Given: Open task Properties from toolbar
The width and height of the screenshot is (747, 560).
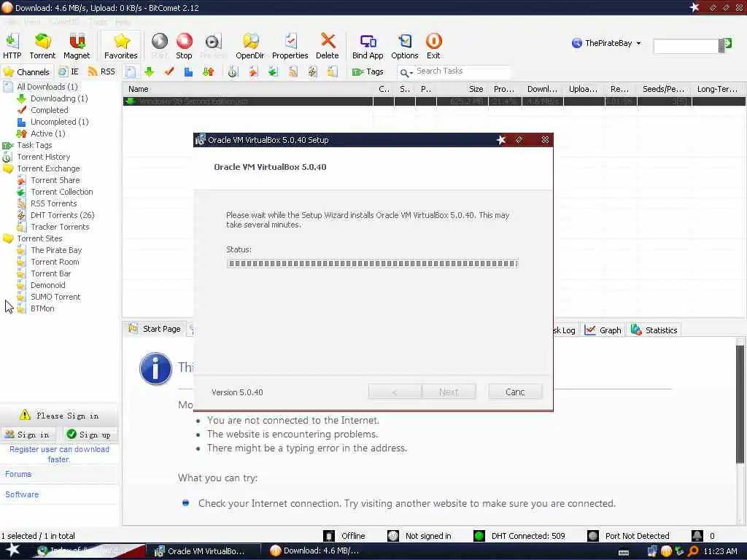Looking at the screenshot, I should [290, 46].
